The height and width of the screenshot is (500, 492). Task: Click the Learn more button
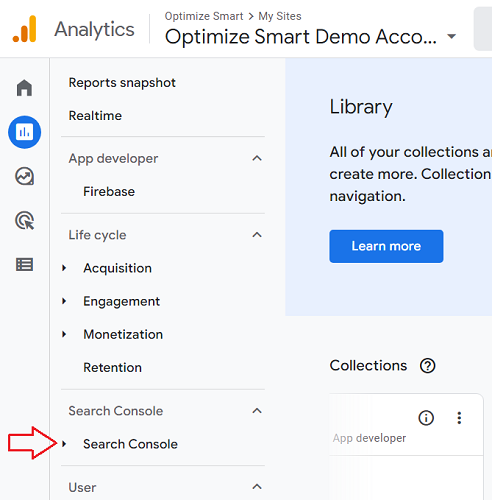[x=386, y=246]
